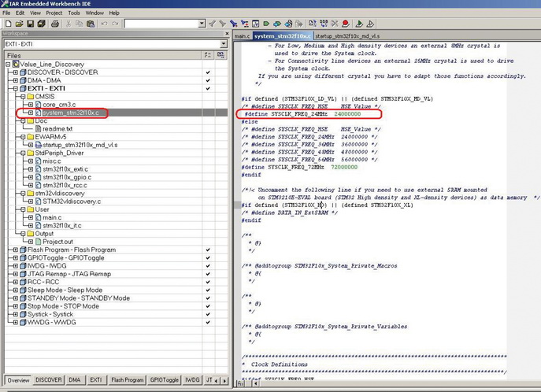The height and width of the screenshot is (392, 541).
Task: Open the File menu
Action: coord(6,13)
